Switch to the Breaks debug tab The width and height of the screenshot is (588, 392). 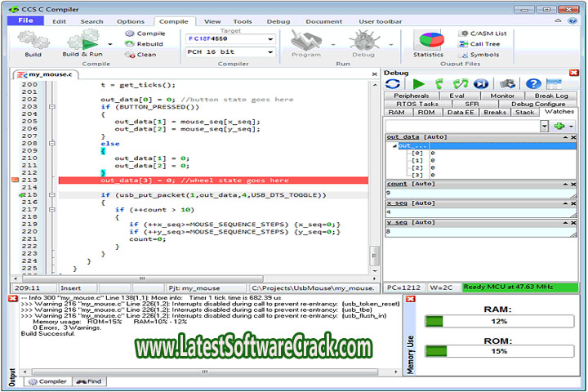tap(494, 113)
